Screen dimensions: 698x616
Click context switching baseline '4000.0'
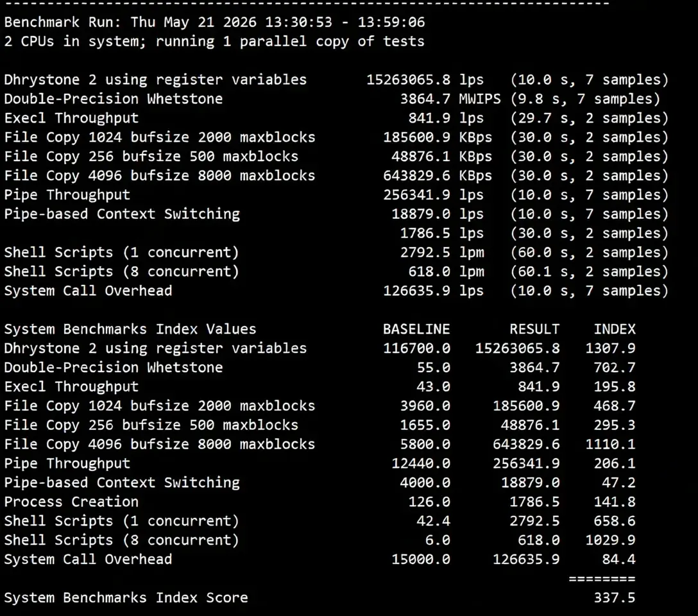tap(425, 482)
